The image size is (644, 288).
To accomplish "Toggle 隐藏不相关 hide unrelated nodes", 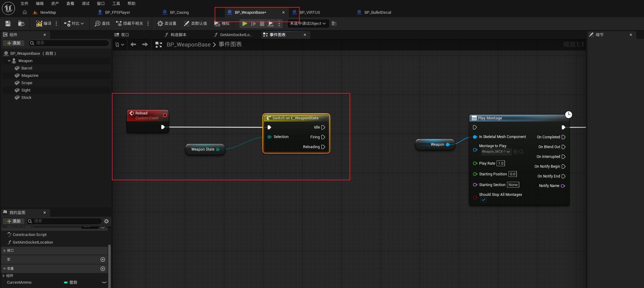I will click(x=129, y=24).
